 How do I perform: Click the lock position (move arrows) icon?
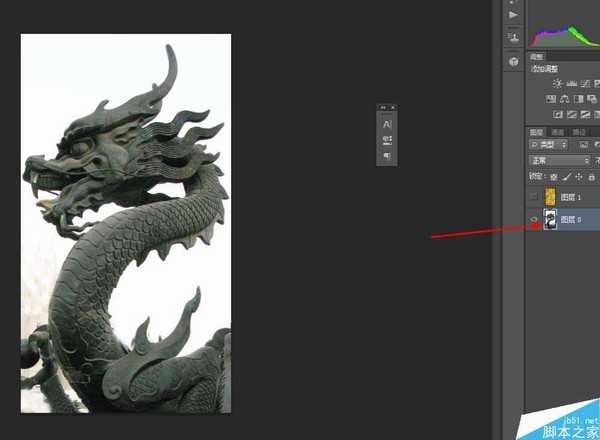point(578,176)
